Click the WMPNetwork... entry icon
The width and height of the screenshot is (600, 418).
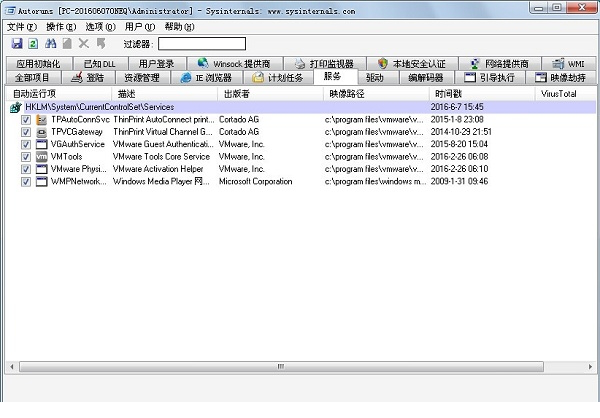41,181
